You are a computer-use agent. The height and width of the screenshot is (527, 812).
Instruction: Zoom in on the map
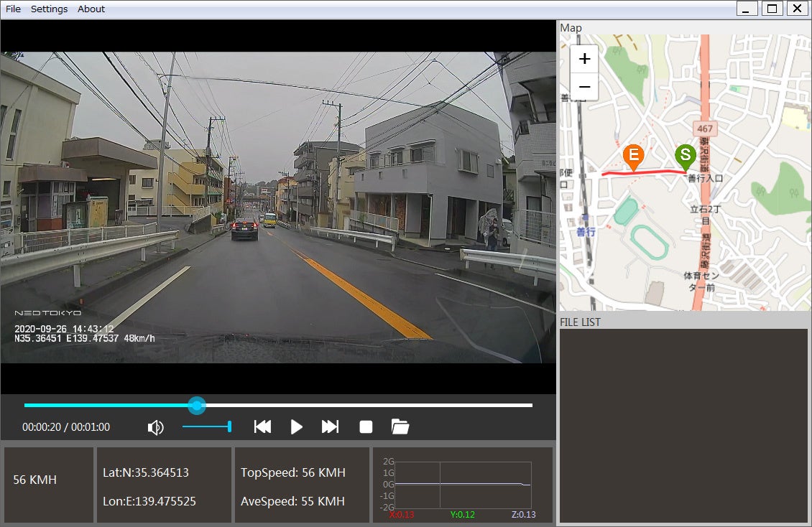(584, 59)
